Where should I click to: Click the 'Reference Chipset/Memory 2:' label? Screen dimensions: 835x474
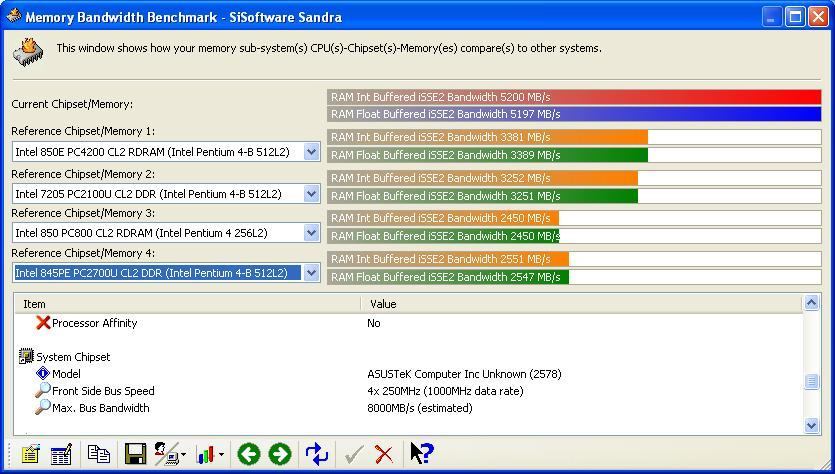click(83, 174)
